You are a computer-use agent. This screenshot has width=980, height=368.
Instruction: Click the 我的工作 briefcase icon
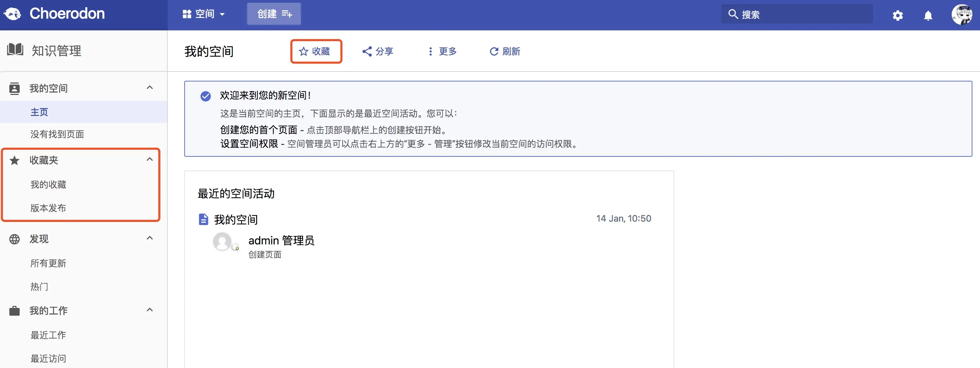point(14,311)
